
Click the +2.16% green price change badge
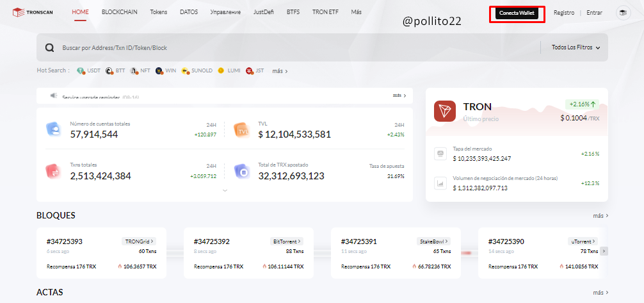[582, 104]
